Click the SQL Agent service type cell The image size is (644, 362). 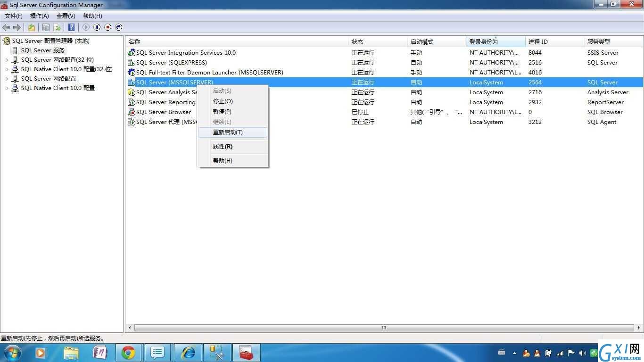point(602,122)
